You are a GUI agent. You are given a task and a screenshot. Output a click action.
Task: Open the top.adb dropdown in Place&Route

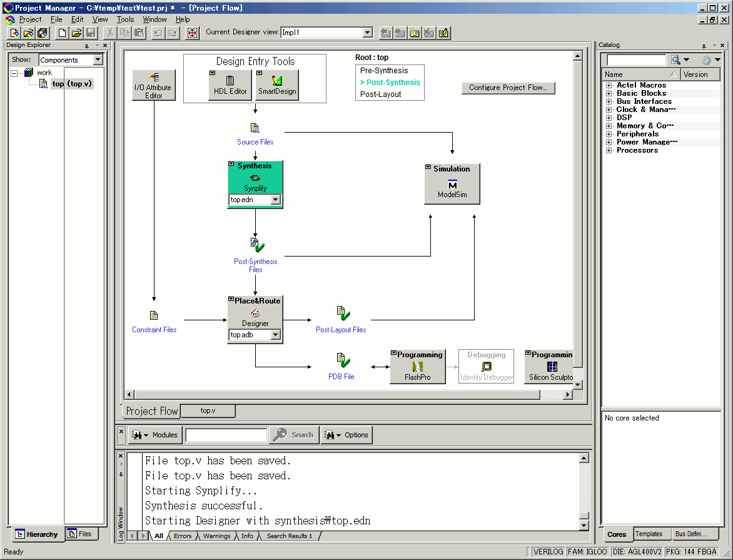(x=275, y=335)
